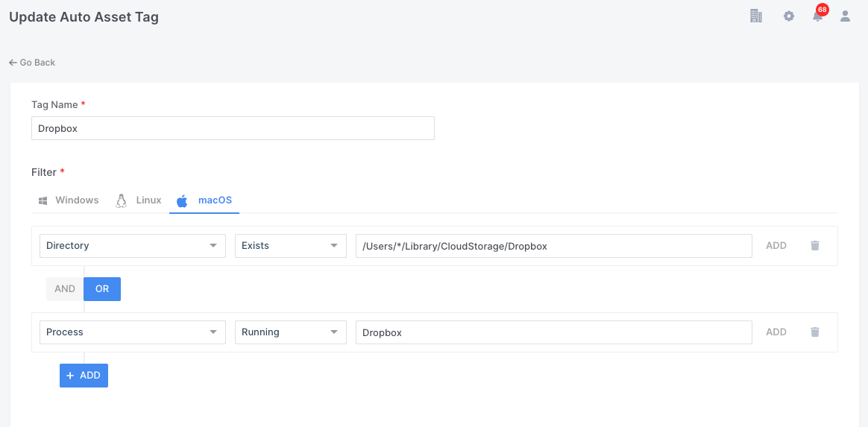Click the Linux penguin icon
This screenshot has height=427, width=868.
tap(121, 200)
